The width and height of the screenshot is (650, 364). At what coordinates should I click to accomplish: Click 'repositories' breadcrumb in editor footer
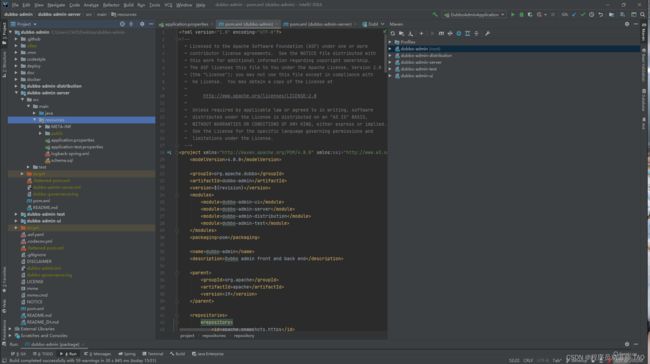tap(214, 336)
